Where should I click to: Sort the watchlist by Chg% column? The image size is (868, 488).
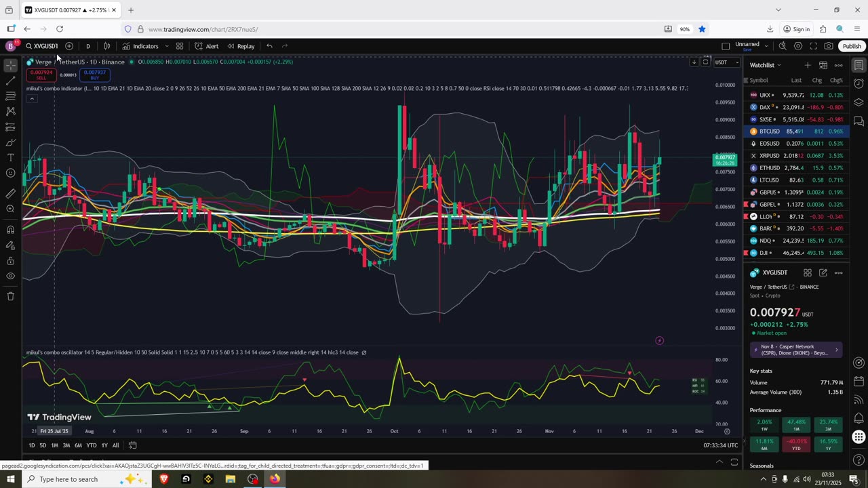click(x=836, y=80)
